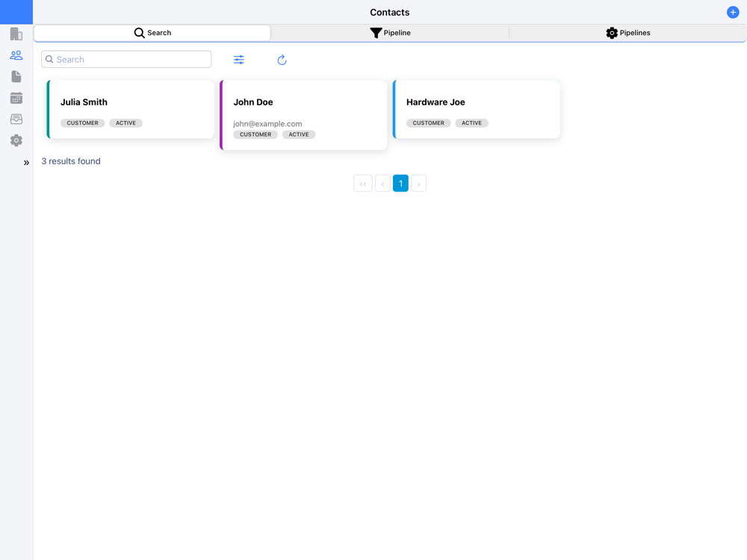Open the settings gear icon in sidebar
This screenshot has width=747, height=560.
coord(16,140)
